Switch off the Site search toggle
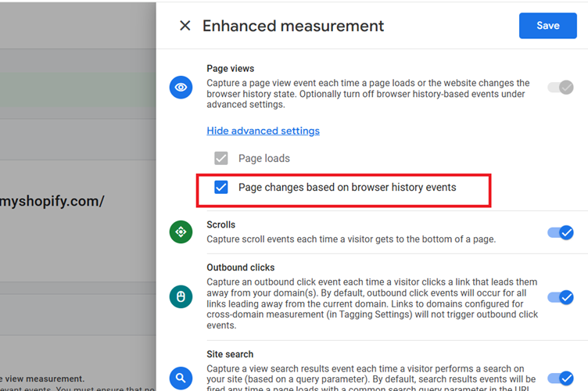The image size is (588, 391). (561, 378)
